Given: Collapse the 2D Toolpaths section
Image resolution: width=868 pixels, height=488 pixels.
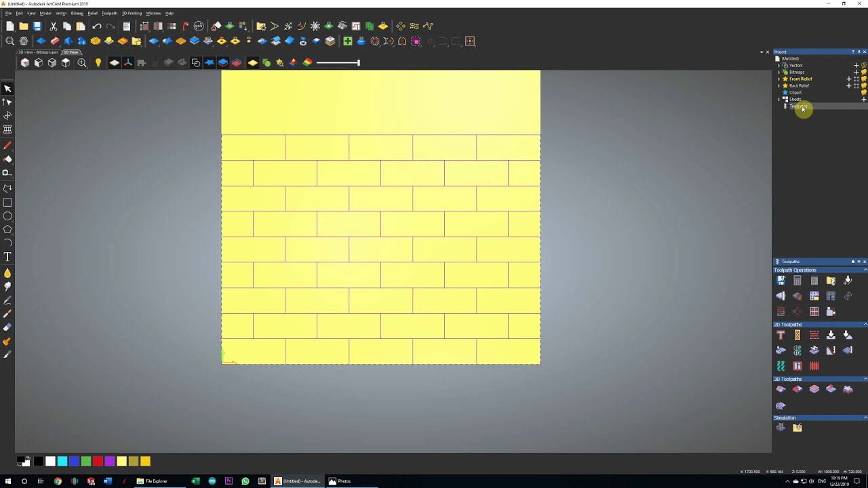Looking at the screenshot, I should coord(865,325).
